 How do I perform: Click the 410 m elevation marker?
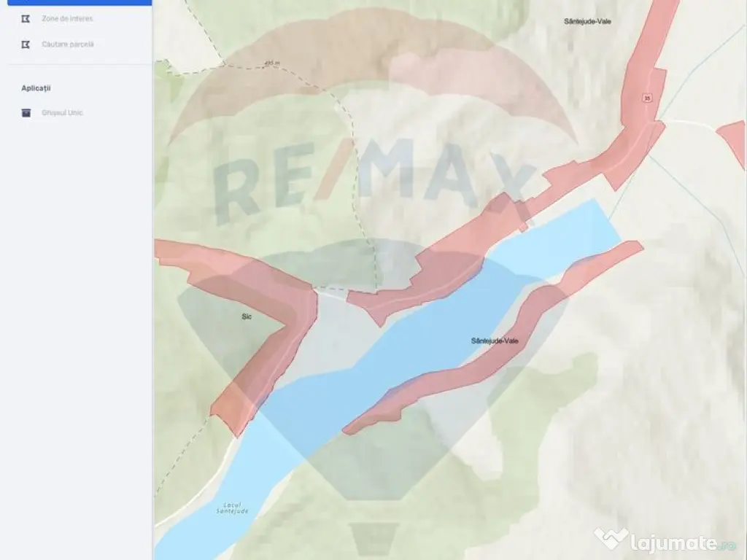coord(272,63)
